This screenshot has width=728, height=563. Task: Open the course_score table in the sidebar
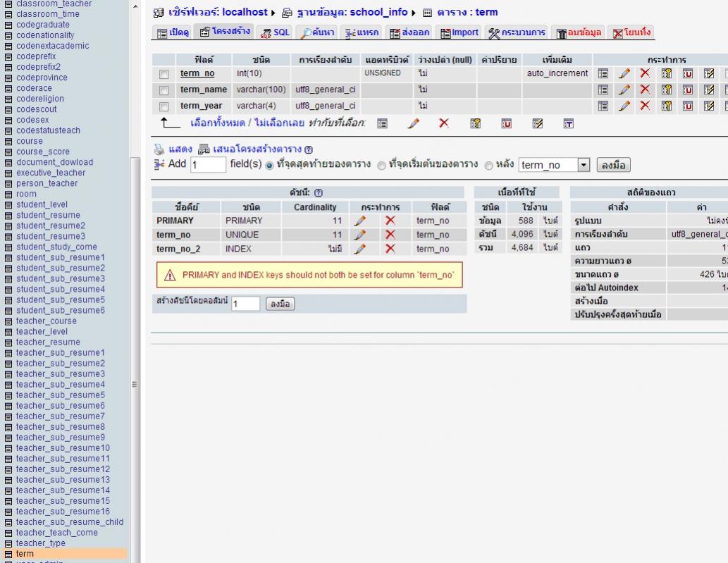tap(43, 151)
